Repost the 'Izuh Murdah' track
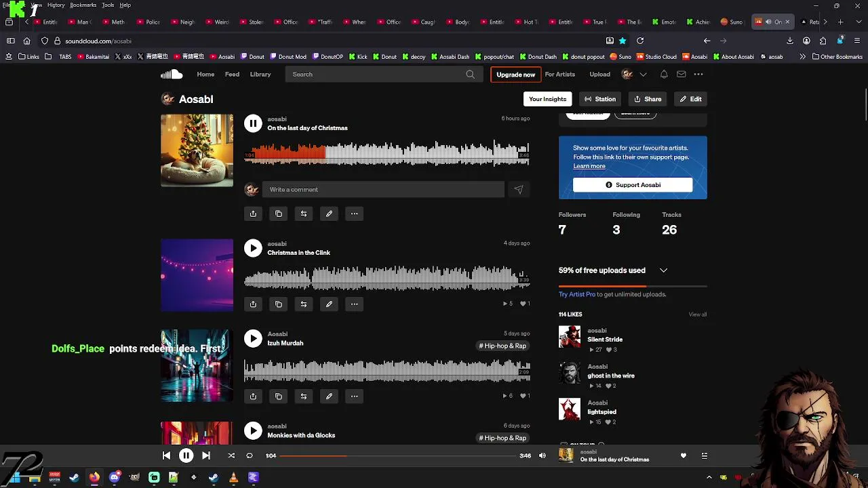Viewport: 868px width, 488px height. click(x=304, y=396)
